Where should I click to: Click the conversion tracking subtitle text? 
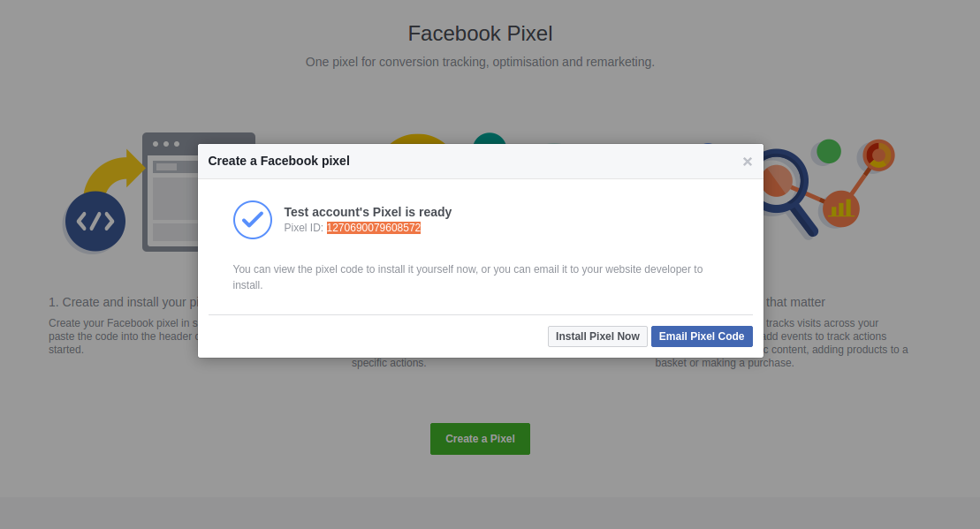tap(480, 63)
